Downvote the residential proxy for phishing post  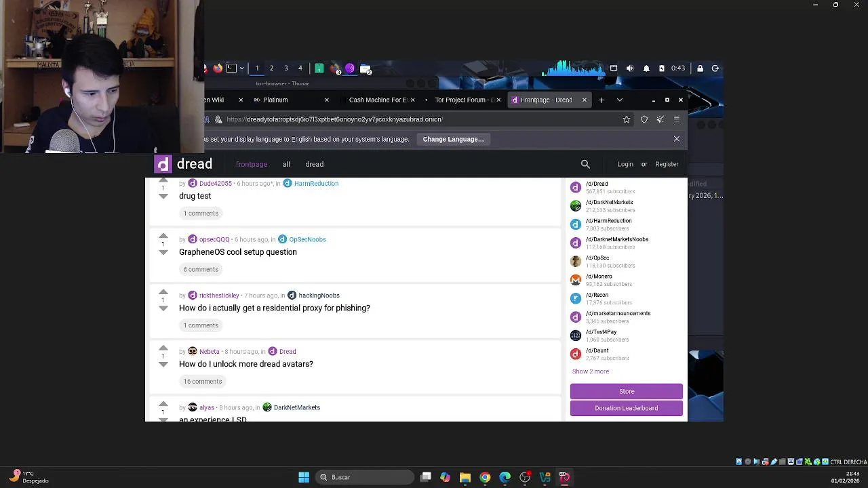pyautogui.click(x=163, y=308)
